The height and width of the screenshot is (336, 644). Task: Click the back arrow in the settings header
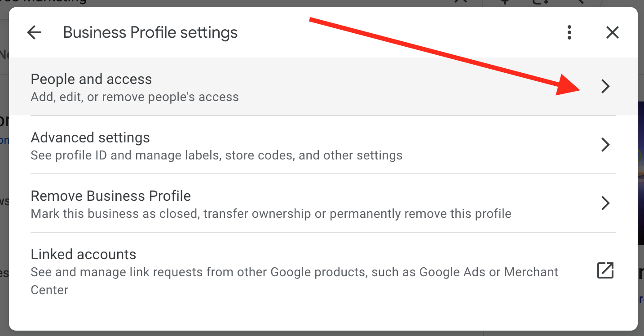click(x=34, y=32)
